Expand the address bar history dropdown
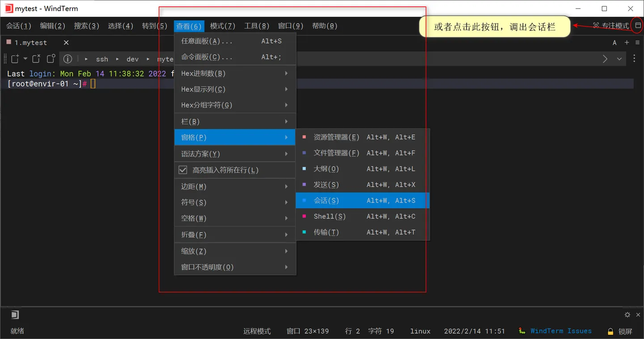The width and height of the screenshot is (644, 339). coord(619,59)
